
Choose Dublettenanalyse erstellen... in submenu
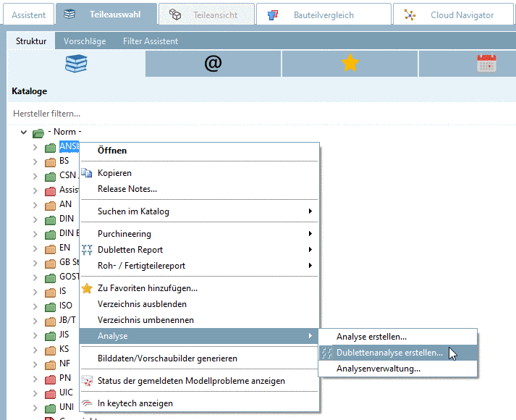point(397,353)
